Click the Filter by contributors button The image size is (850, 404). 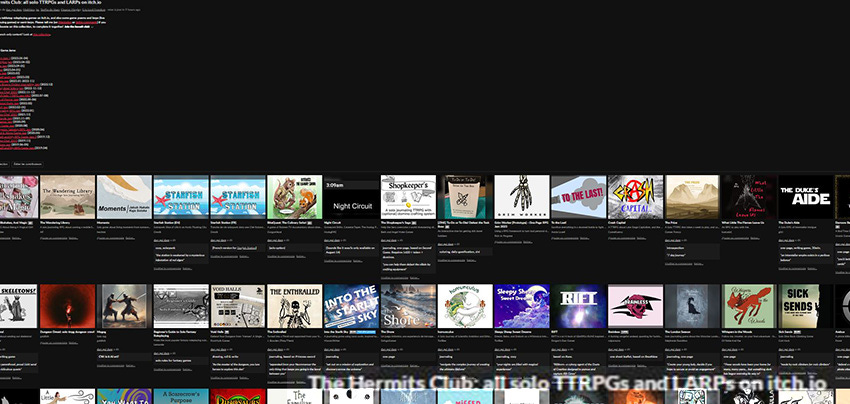(28, 164)
